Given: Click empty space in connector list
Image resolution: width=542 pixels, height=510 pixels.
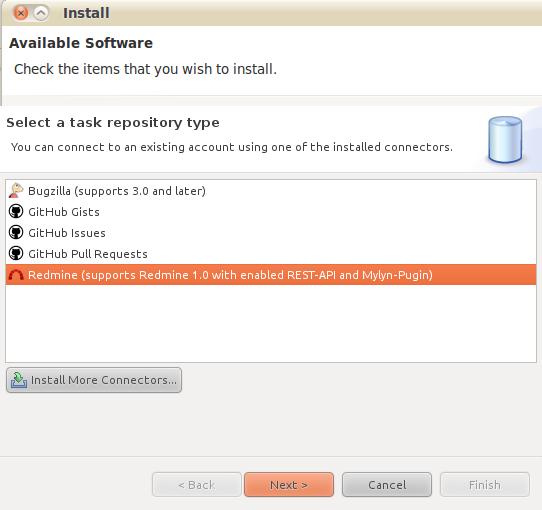Looking at the screenshot, I should pyautogui.click(x=271, y=323).
